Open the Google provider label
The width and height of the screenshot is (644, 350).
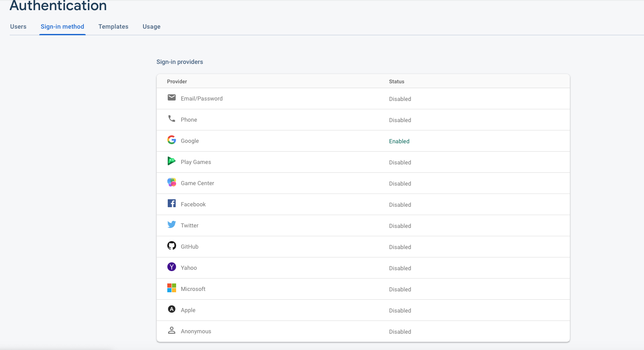[x=190, y=141]
